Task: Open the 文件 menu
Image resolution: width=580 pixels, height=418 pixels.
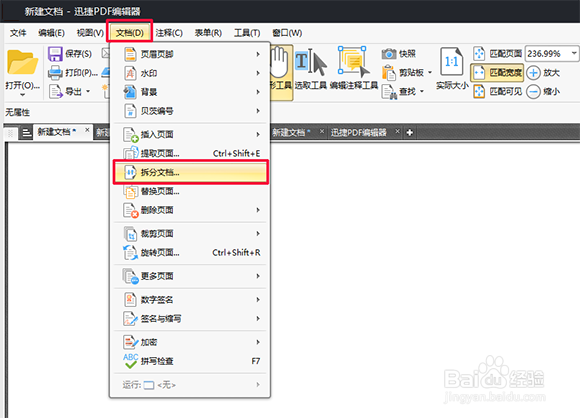Action: click(x=18, y=33)
